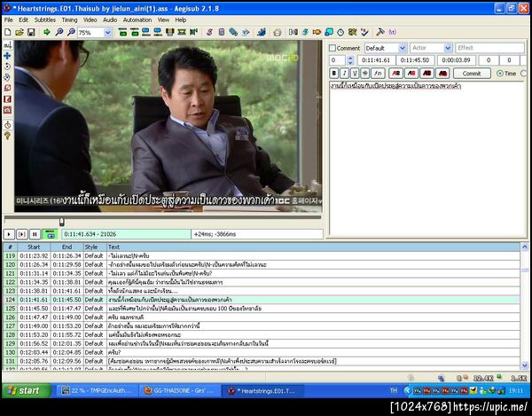Select subtitle row 127 in the grid
Viewport: 532px width, 416px height.
coord(262,326)
